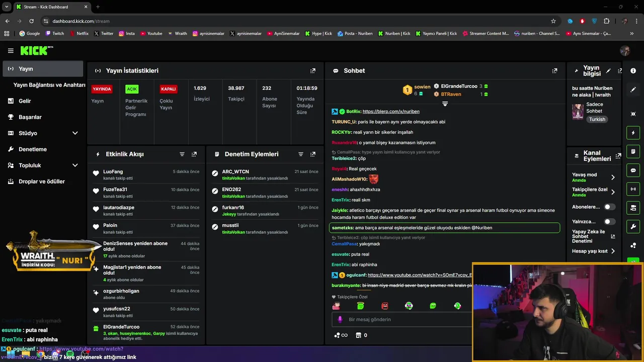The width and height of the screenshot is (644, 362).
Task: Expand the pinned gifters leaderboard arrow
Action: tap(445, 104)
